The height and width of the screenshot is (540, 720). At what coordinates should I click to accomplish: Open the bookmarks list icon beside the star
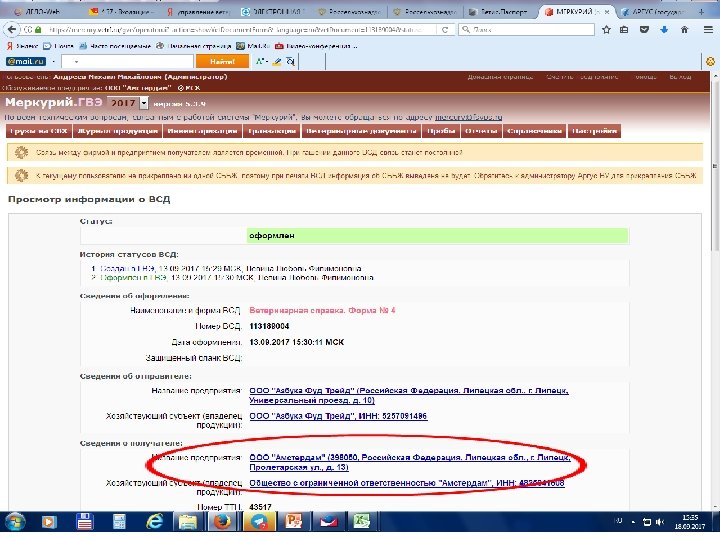click(624, 29)
